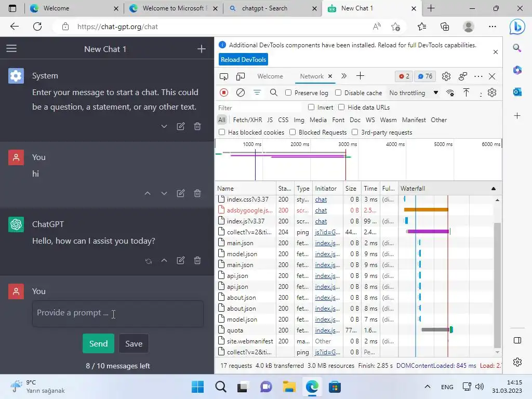
Task: Open index.js initiator link for quota
Action: tap(327, 330)
